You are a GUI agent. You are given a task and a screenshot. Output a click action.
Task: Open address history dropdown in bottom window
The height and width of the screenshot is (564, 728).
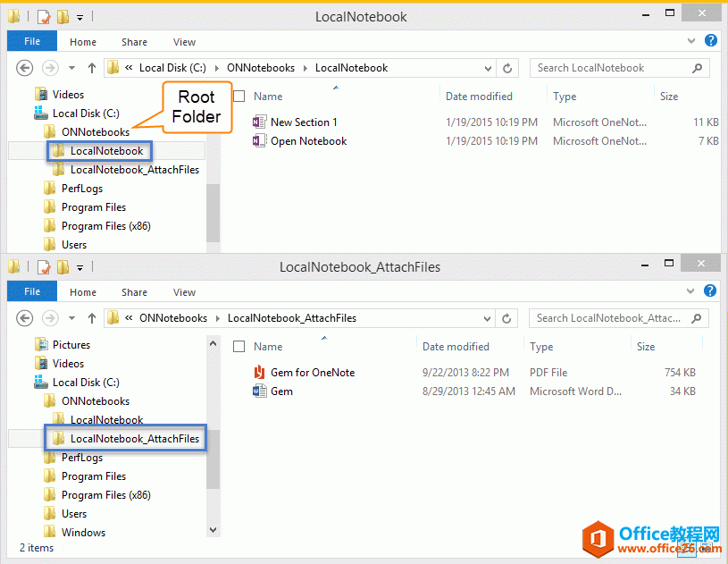(488, 318)
